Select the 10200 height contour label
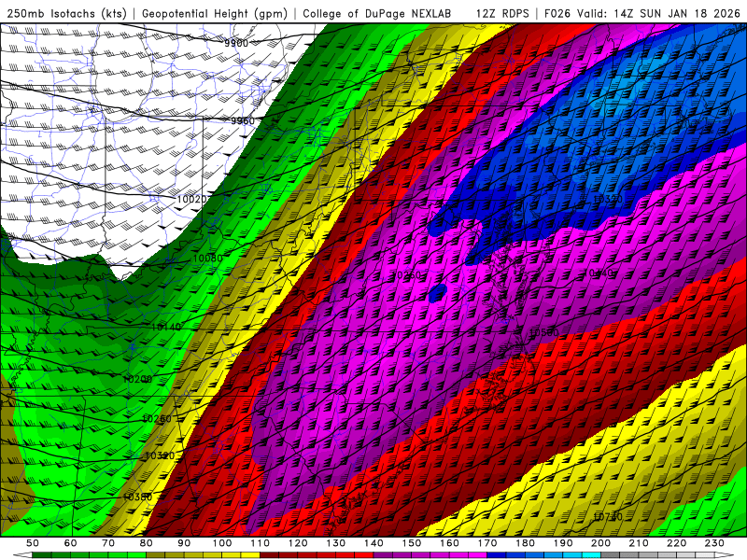 pos(137,379)
